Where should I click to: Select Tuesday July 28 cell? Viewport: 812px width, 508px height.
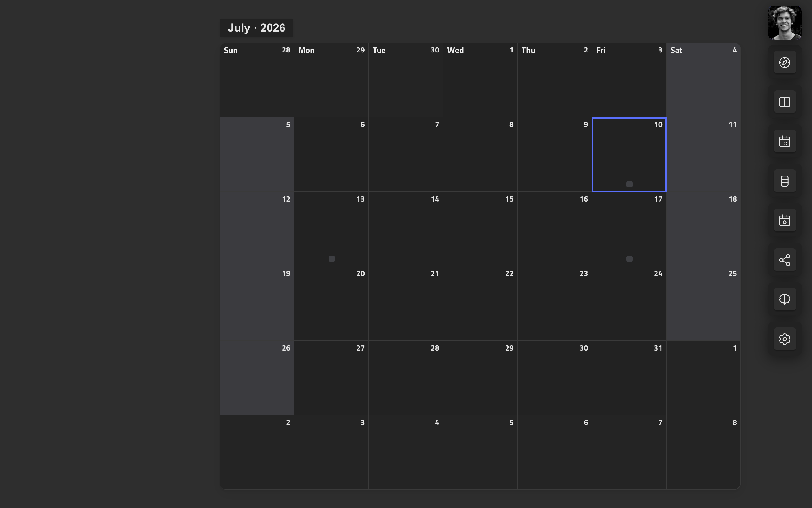pos(406,378)
